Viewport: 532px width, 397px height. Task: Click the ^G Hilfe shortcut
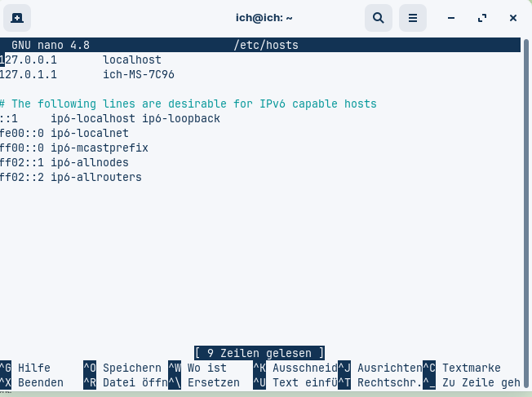coord(25,368)
